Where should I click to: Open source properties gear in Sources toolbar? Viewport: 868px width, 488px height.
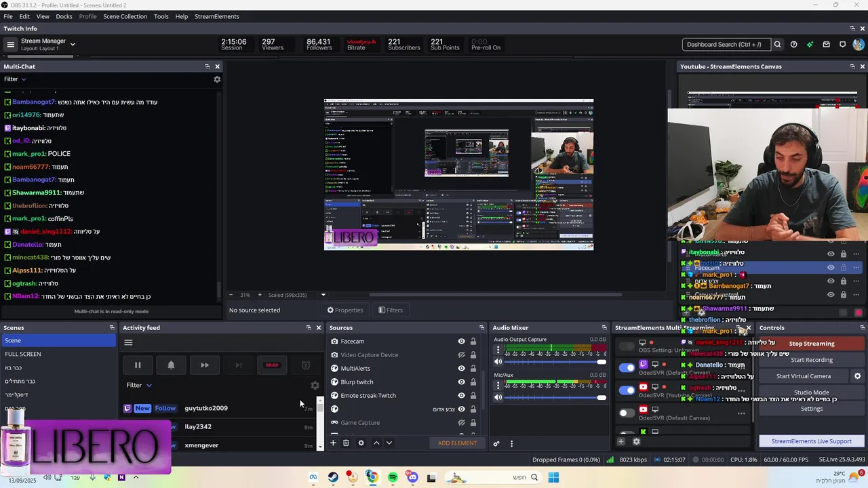point(361,443)
